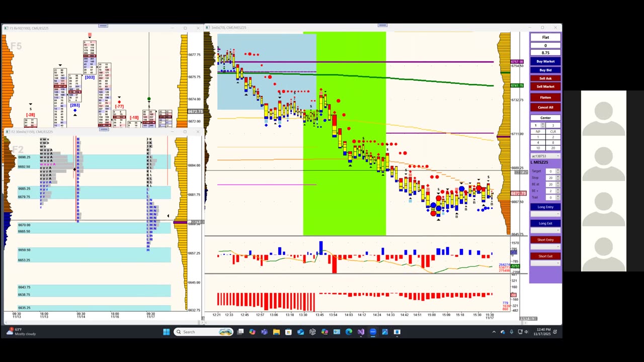644x362 pixels.
Task: Open Microsoft Store from the taskbar
Action: tap(288, 332)
